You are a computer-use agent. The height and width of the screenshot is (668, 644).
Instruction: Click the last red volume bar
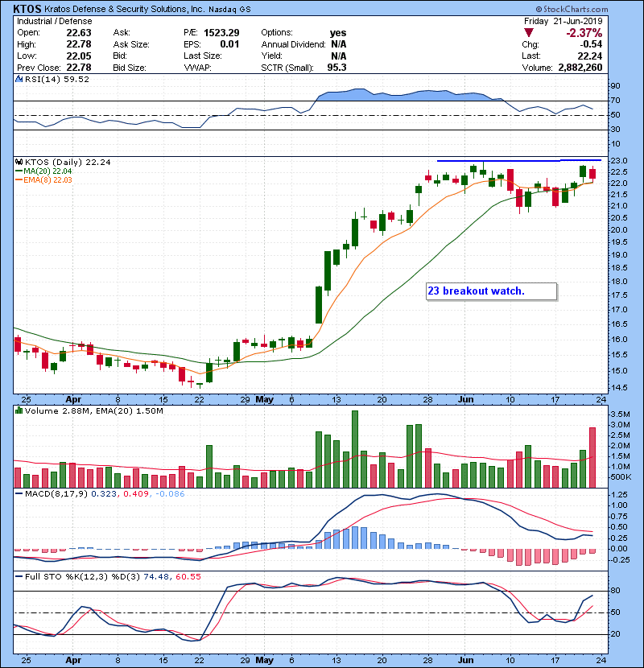[x=592, y=458]
